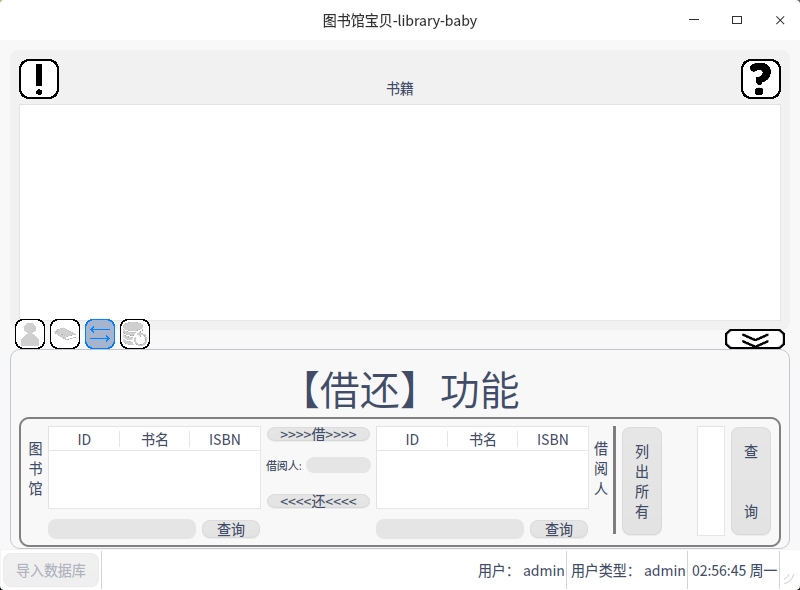Click the borrower-side search input field

[450, 529]
